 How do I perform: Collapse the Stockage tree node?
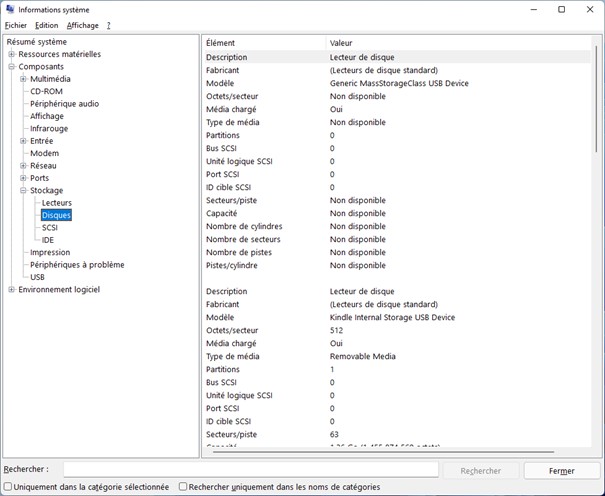tap(23, 190)
